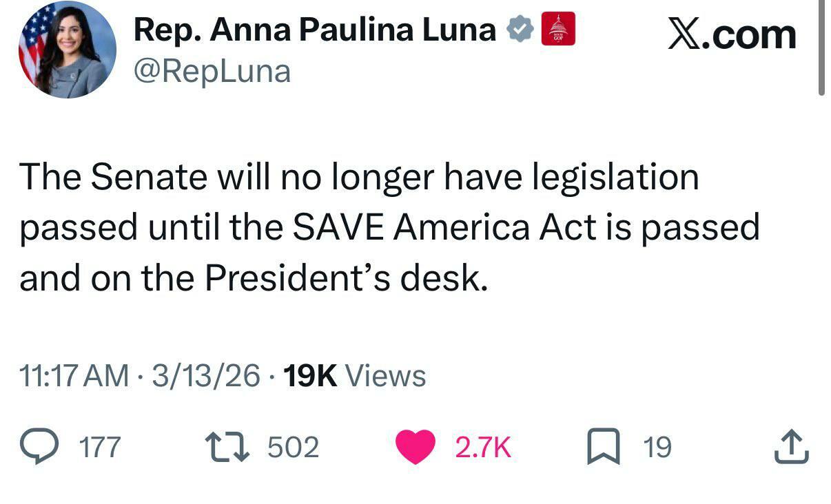The width and height of the screenshot is (831, 504).
Task: Toggle the pink heart like icon
Action: (415, 447)
